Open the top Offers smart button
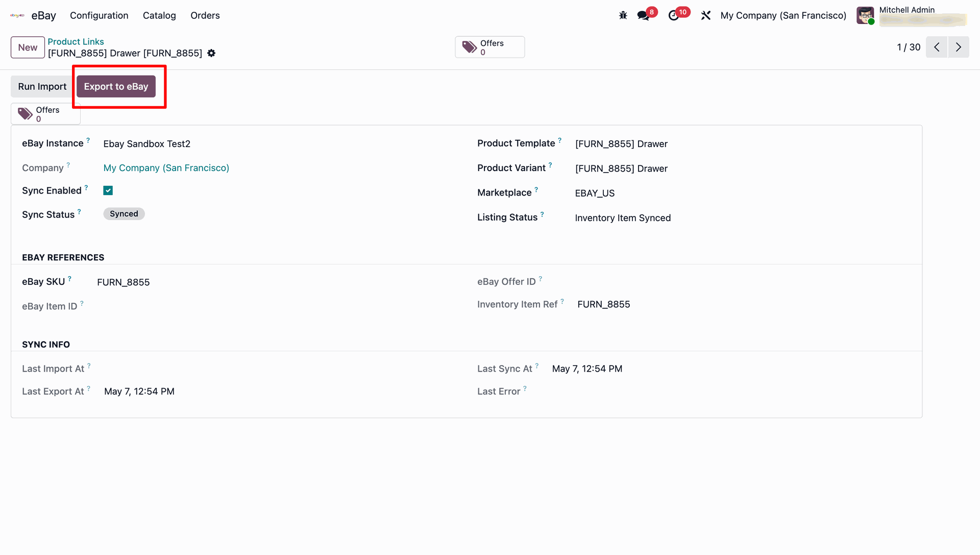Screen dimensions: 980x555 489,47
